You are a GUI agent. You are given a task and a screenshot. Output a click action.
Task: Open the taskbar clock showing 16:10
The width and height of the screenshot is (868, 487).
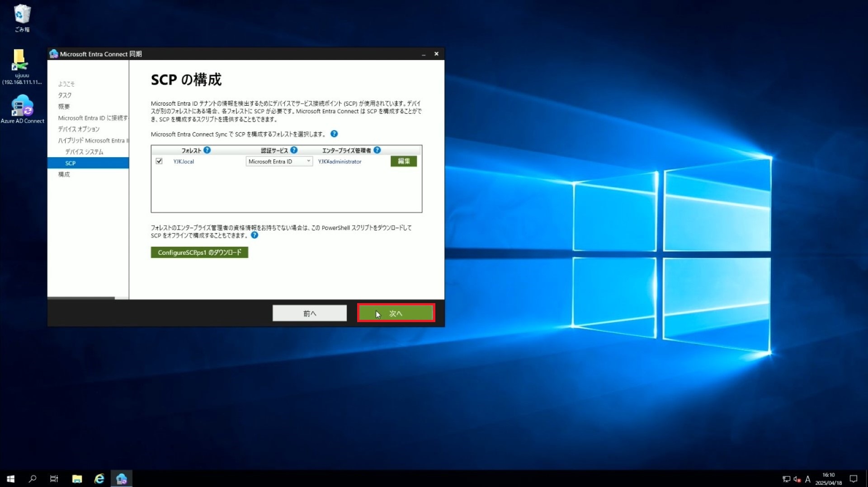pyautogui.click(x=828, y=479)
